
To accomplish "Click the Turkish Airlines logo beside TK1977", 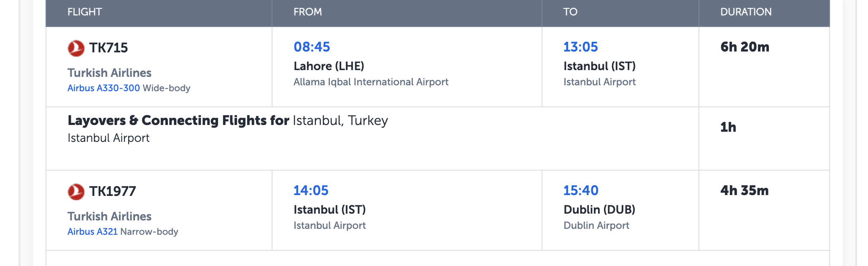I will coord(76,192).
